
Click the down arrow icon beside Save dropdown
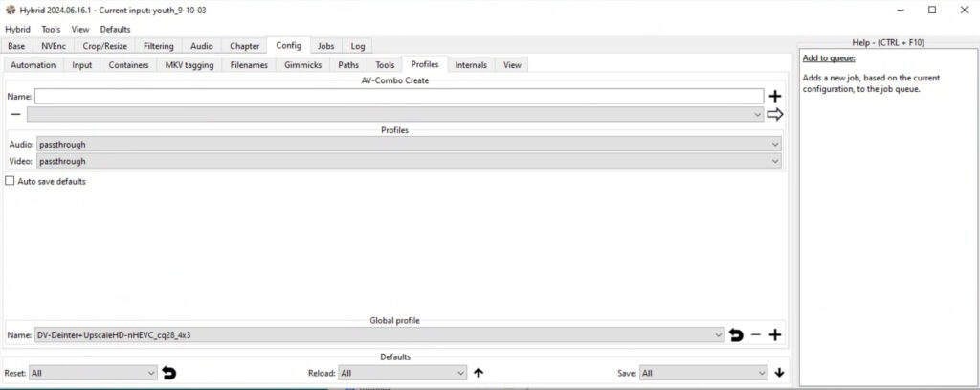(779, 373)
